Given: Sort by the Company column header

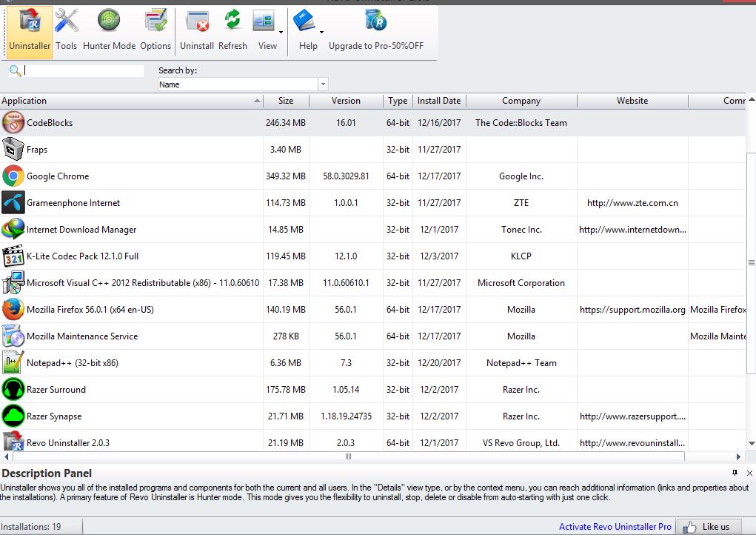Looking at the screenshot, I should 521,101.
